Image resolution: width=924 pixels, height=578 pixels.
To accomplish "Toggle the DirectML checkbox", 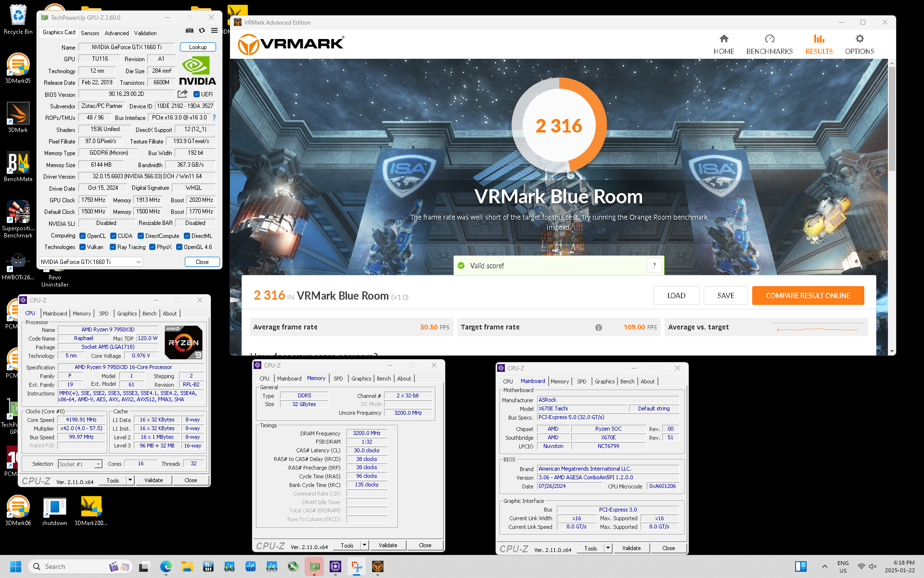I will click(187, 236).
